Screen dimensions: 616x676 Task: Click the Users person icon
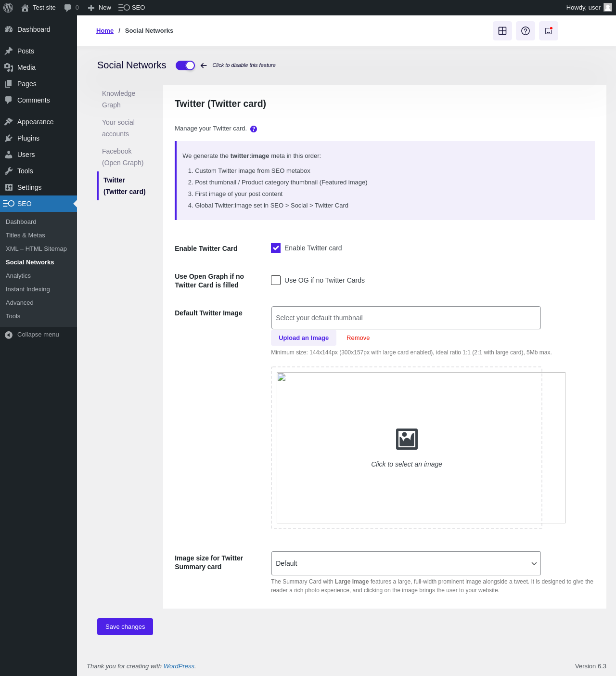pyautogui.click(x=9, y=155)
